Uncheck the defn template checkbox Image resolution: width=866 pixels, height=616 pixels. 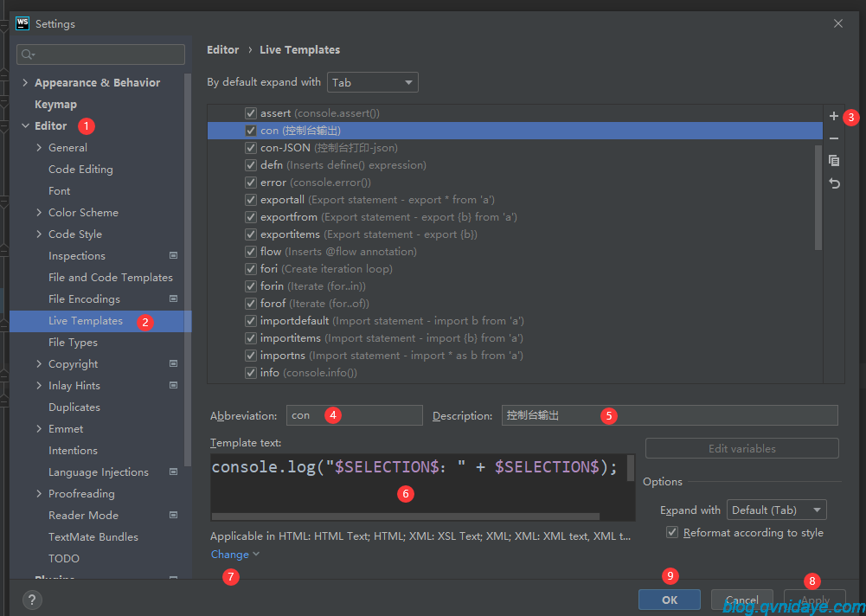pos(251,165)
